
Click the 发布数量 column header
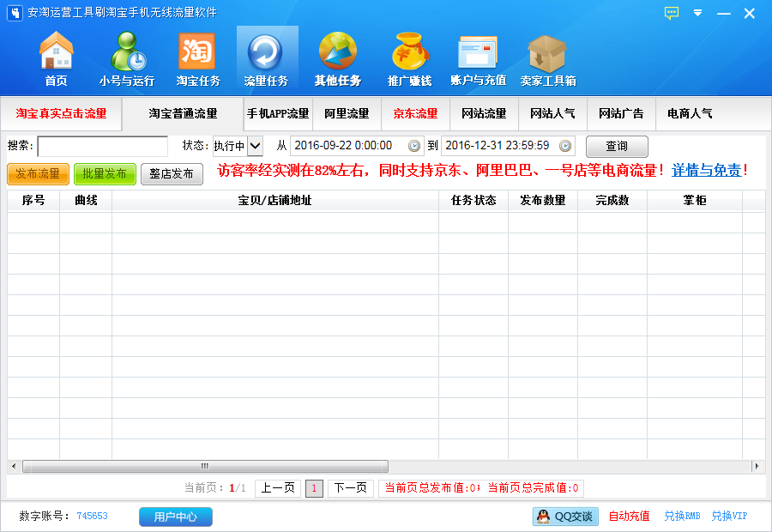(543, 201)
